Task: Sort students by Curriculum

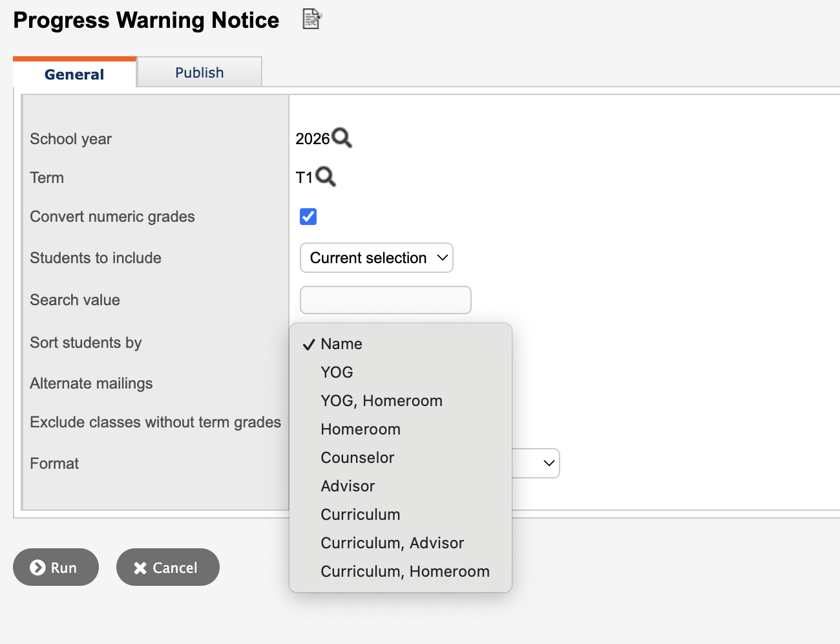Action: coord(361,515)
